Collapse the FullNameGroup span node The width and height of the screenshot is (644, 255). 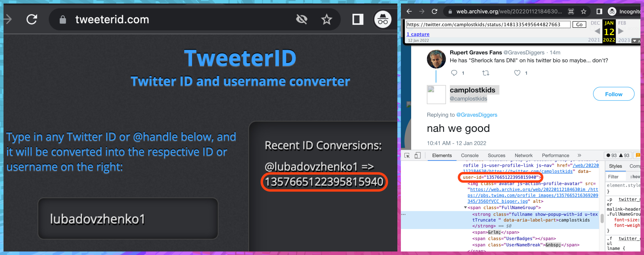(x=465, y=207)
